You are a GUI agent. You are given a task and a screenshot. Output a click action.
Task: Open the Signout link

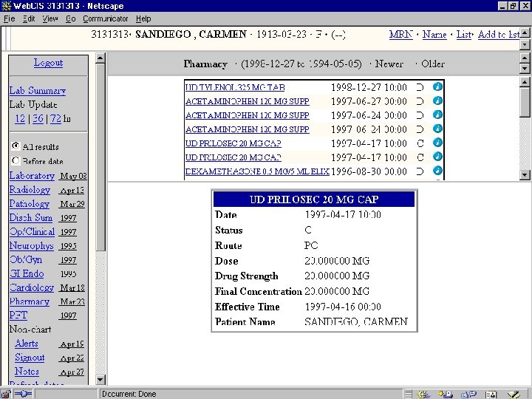pos(30,358)
